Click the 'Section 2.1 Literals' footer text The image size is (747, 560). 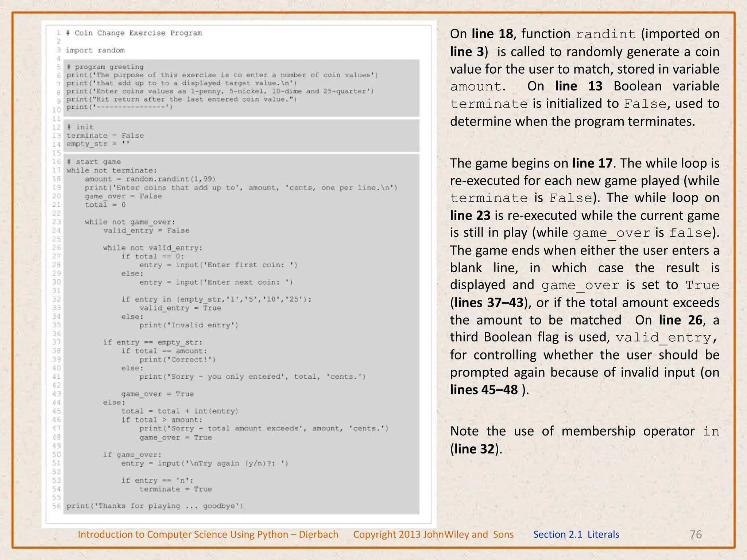click(576, 534)
